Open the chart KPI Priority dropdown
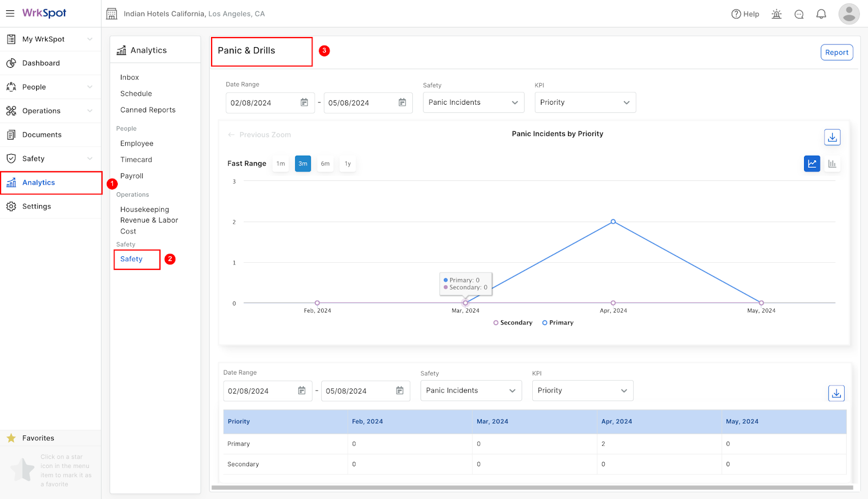868x499 pixels. [x=585, y=103]
